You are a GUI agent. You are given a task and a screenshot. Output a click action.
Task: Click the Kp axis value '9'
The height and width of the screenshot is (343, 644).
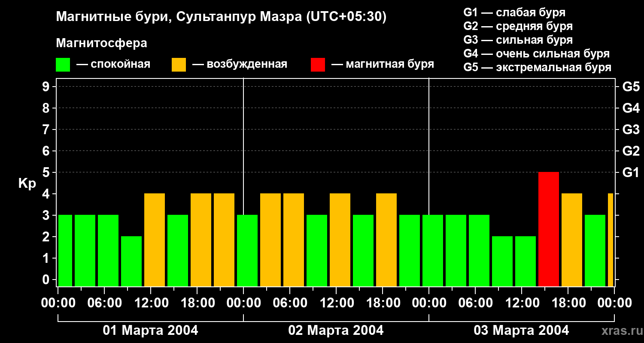(47, 87)
